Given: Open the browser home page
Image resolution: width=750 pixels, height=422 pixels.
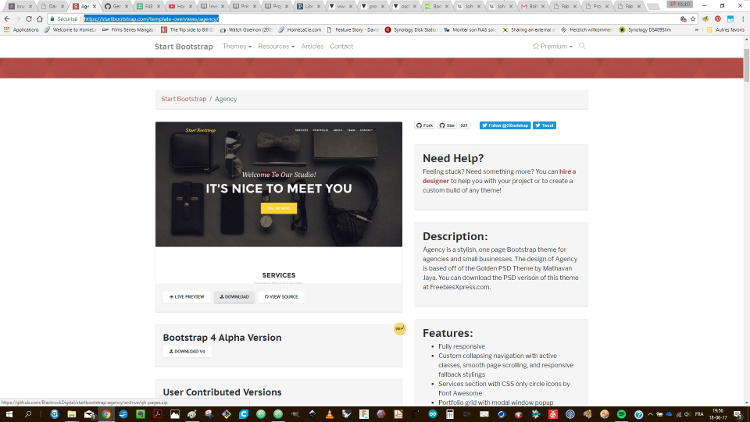Looking at the screenshot, I should point(40,19).
